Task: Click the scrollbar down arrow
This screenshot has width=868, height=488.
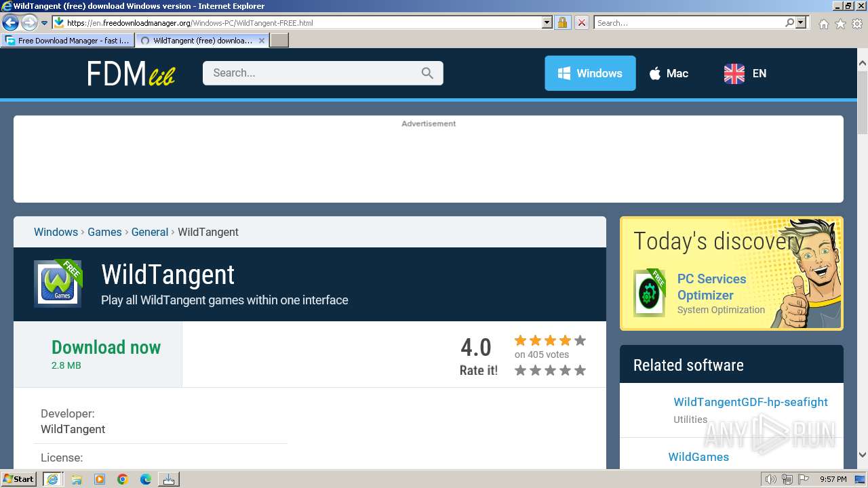Action: pos(863,455)
